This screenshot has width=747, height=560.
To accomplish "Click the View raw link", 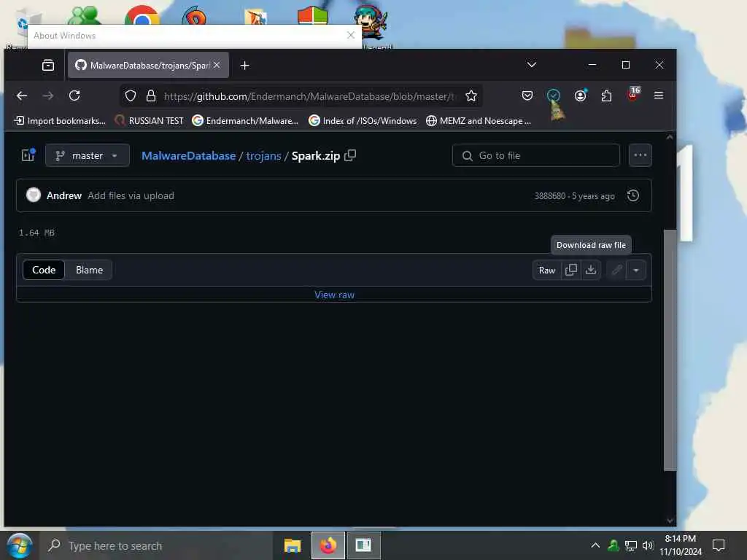I will pos(334,295).
